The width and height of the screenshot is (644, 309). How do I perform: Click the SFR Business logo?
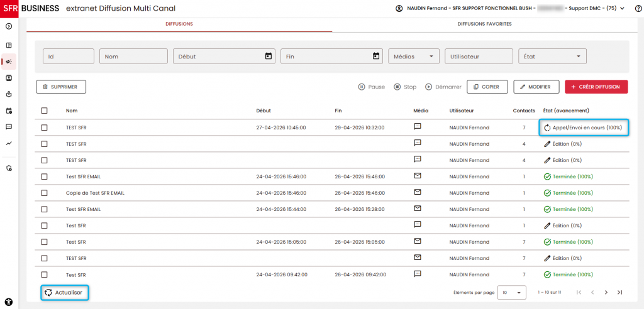pos(30,8)
